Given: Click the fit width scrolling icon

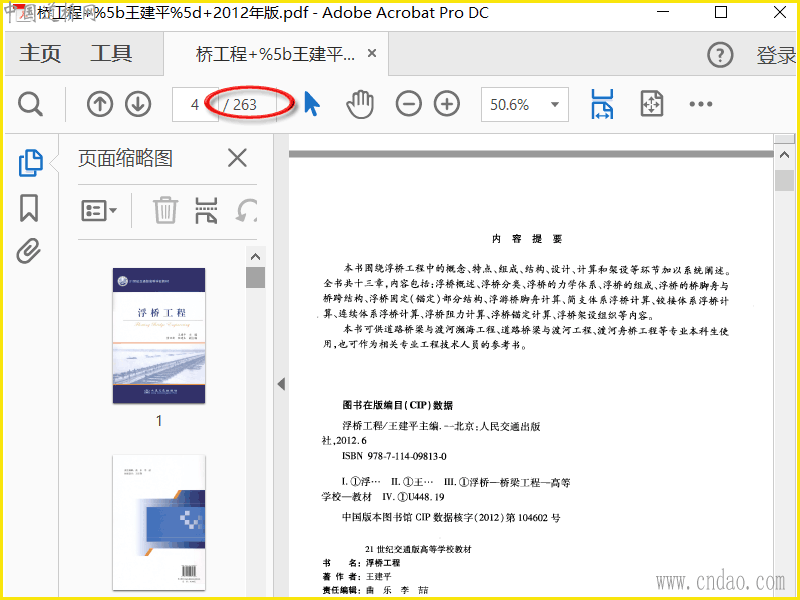Looking at the screenshot, I should click(x=602, y=104).
